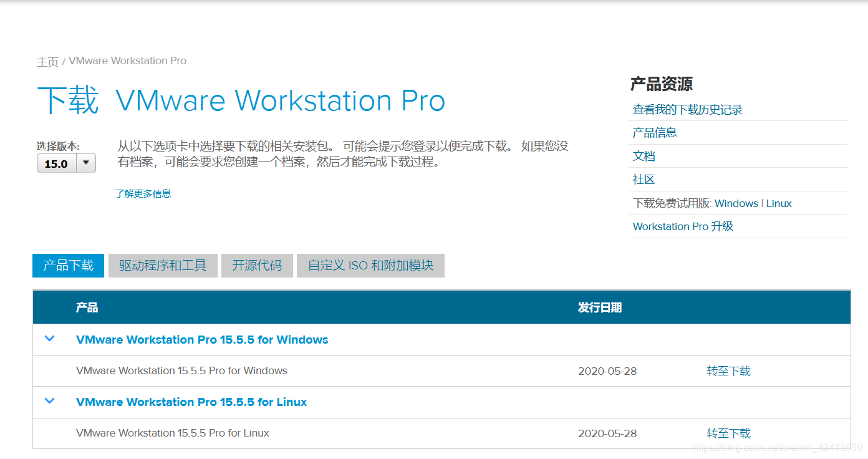
Task: Open the 15.0 version dropdown
Action: coord(66,163)
